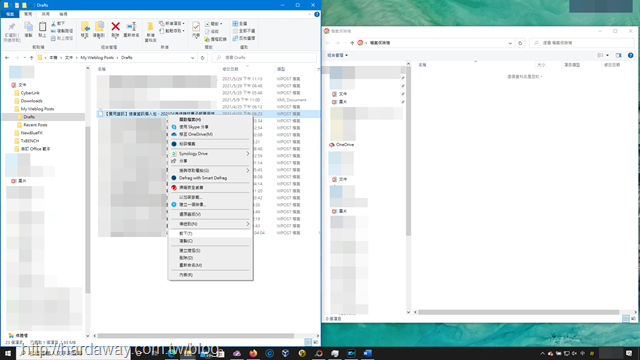The width and height of the screenshot is (640, 360).
Task: Collapse the ribbon with the chevron
Action: point(309,14)
